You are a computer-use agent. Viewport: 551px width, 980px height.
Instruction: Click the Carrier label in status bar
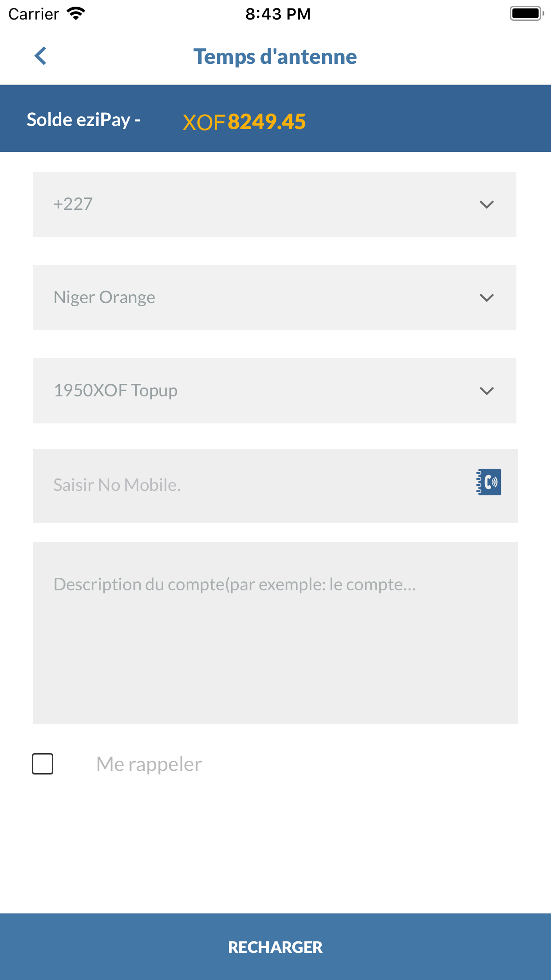pyautogui.click(x=33, y=13)
